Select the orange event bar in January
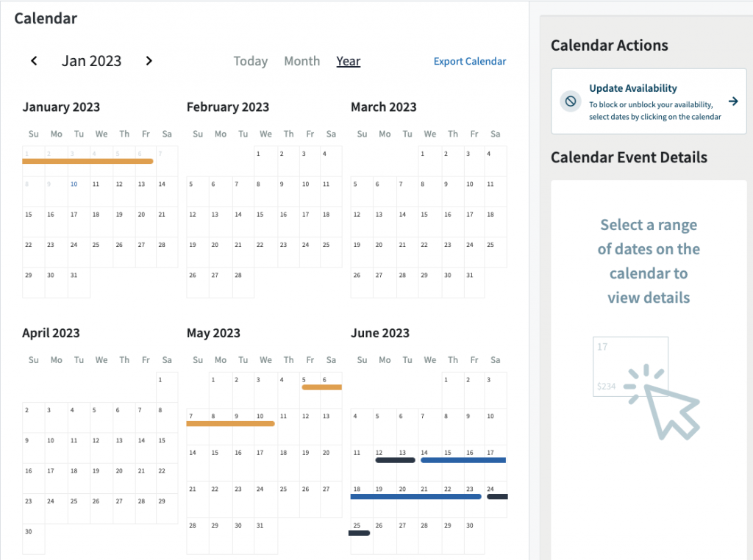753x560 pixels. (88, 161)
